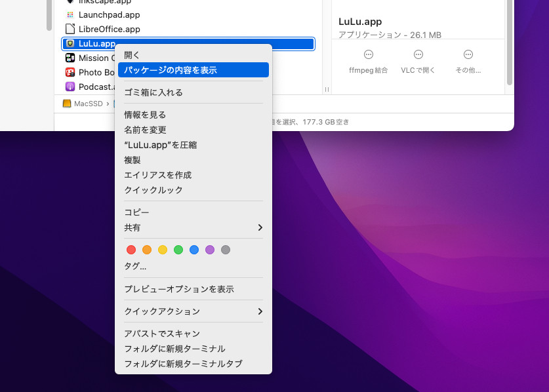This screenshot has width=549, height=392.
Task: Apply the red tag color
Action: pos(131,250)
